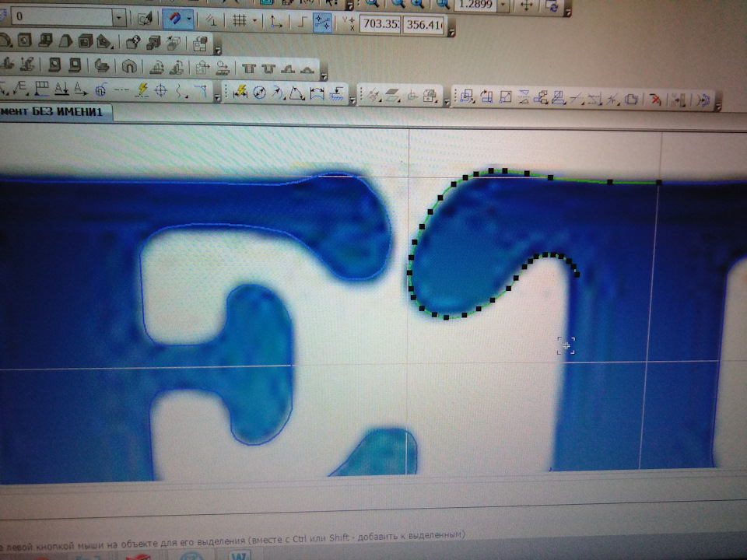Select the radial dimension tool
This screenshot has width=747, height=560.
pos(279,93)
